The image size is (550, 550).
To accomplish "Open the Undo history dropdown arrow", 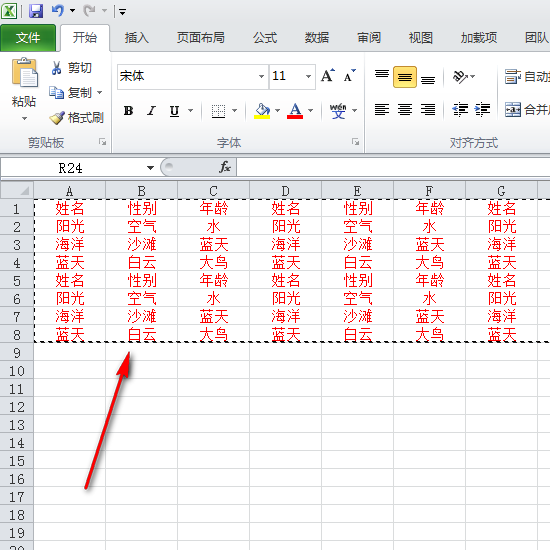I will (73, 11).
